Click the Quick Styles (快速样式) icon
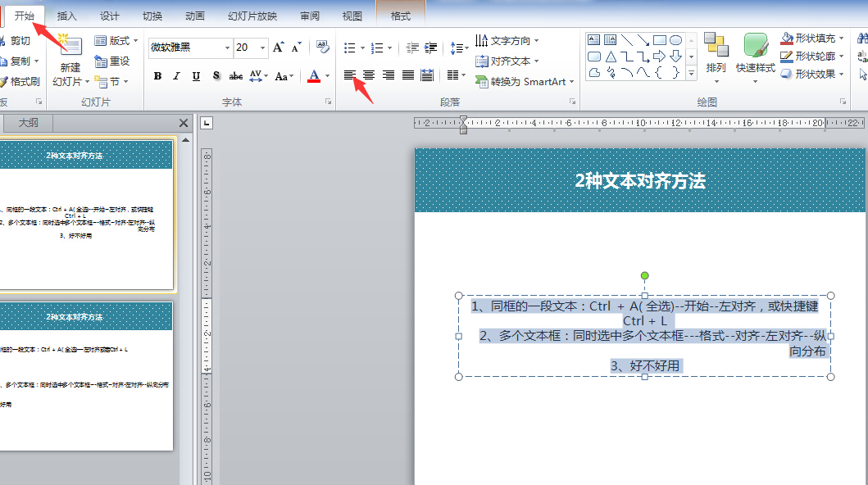The image size is (868, 485). (x=754, y=48)
